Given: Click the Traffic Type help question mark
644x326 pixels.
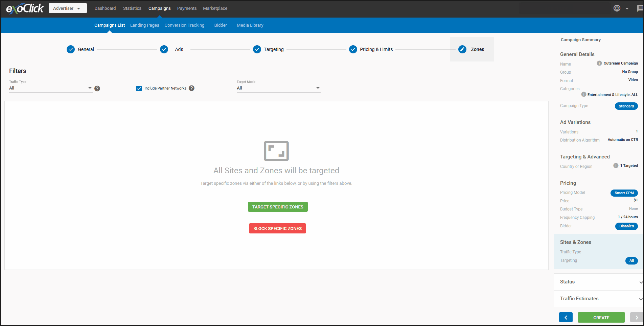Looking at the screenshot, I should coord(97,89).
